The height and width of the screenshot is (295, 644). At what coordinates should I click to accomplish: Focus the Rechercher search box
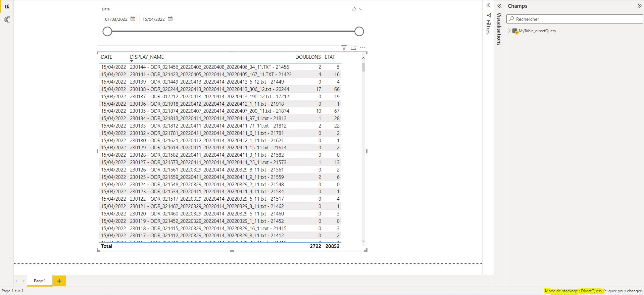coord(575,19)
